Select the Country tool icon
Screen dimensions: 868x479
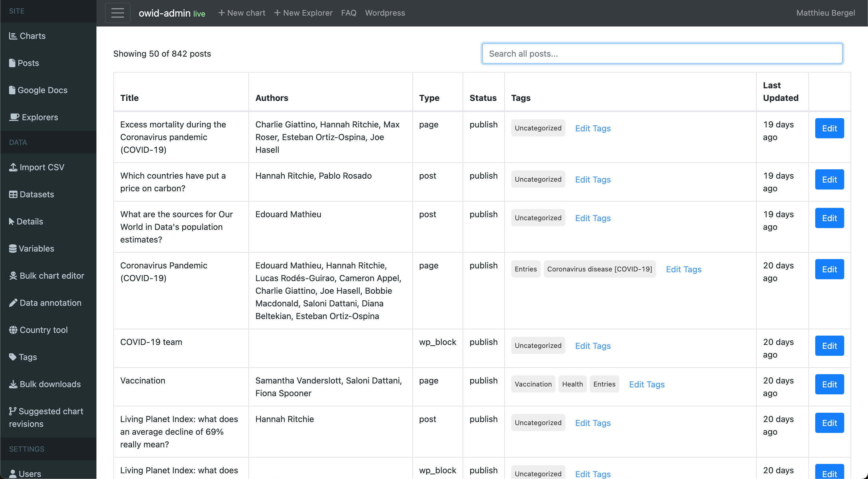click(13, 330)
